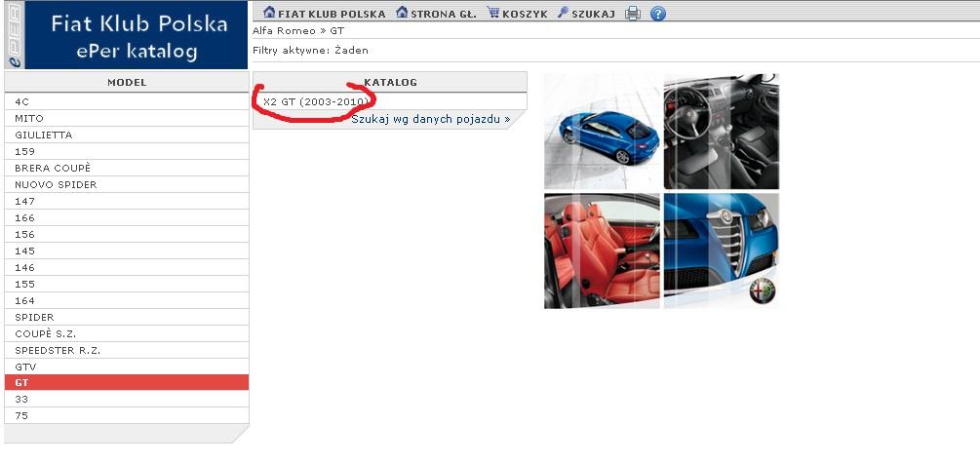
Task: Select model 33 in the list
Action: [127, 399]
